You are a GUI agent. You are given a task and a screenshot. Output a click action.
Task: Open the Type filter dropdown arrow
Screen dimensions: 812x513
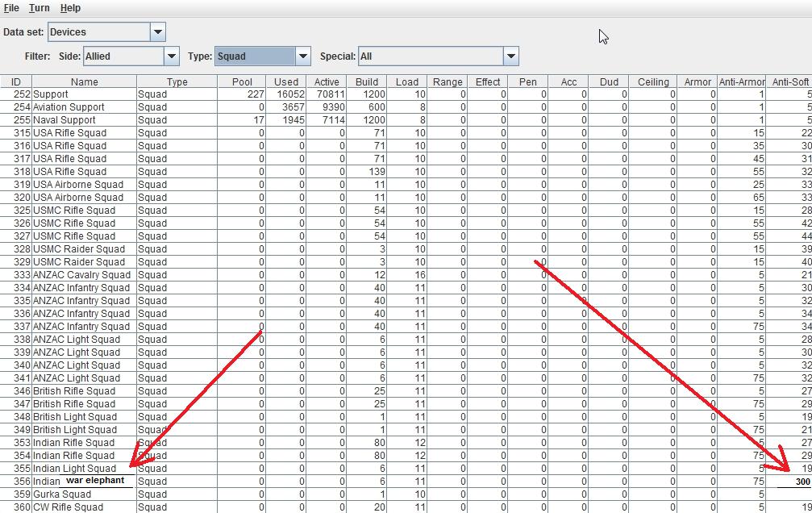click(x=303, y=56)
